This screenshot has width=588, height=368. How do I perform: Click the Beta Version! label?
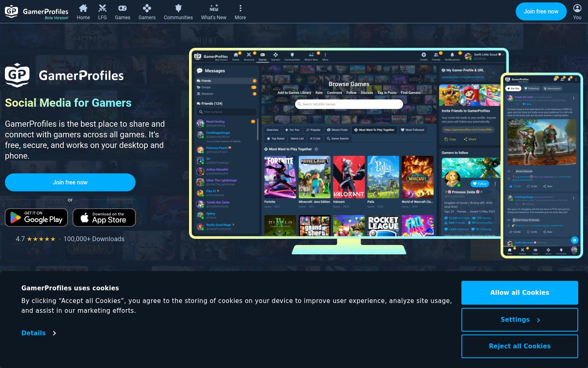(56, 18)
